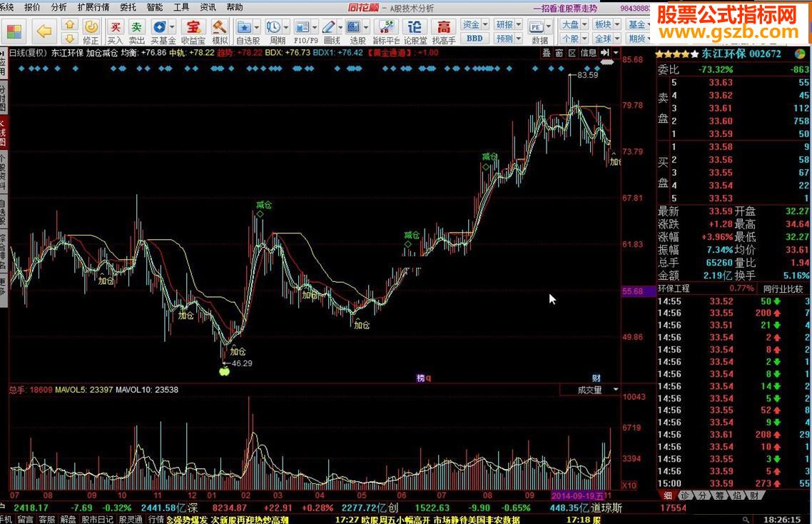Image resolution: width=812 pixels, height=524 pixels.
Task: Open the PE 数据 data icon
Action: (537, 27)
